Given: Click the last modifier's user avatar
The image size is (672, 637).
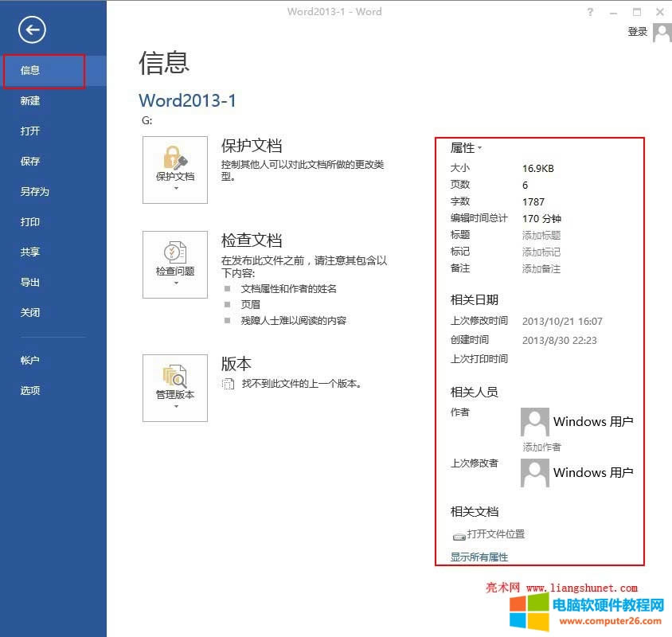Looking at the screenshot, I should 535,473.
